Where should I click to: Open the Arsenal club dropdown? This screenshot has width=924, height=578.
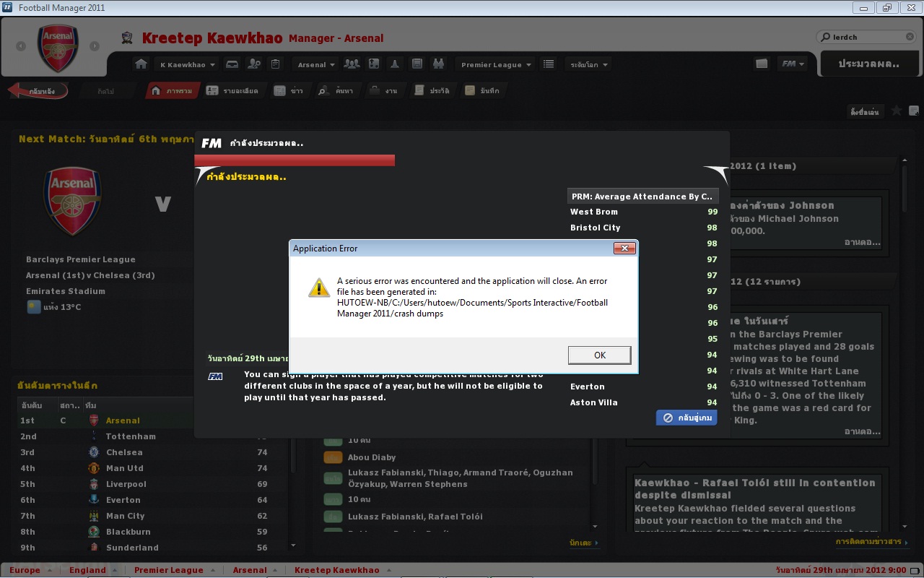point(316,64)
